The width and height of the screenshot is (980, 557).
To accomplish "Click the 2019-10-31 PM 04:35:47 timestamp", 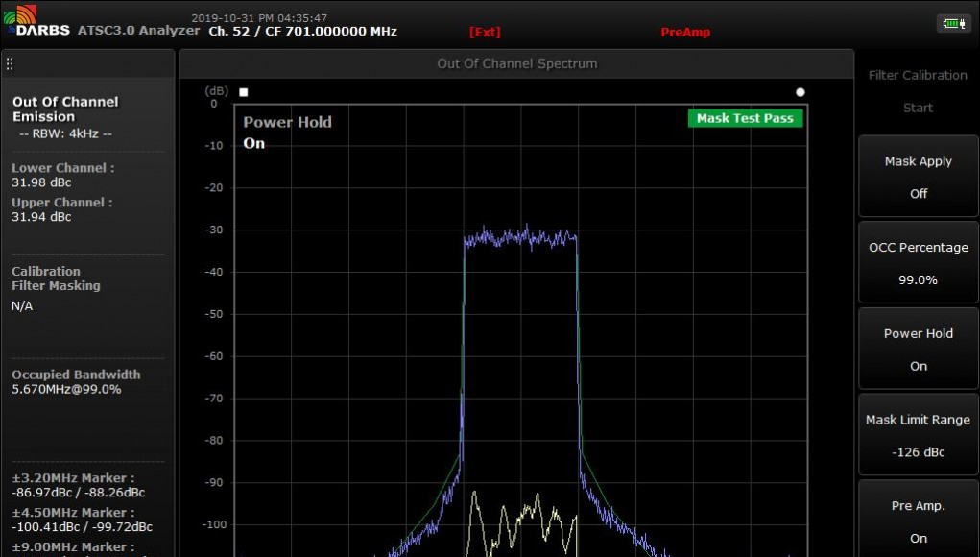I will tap(259, 18).
